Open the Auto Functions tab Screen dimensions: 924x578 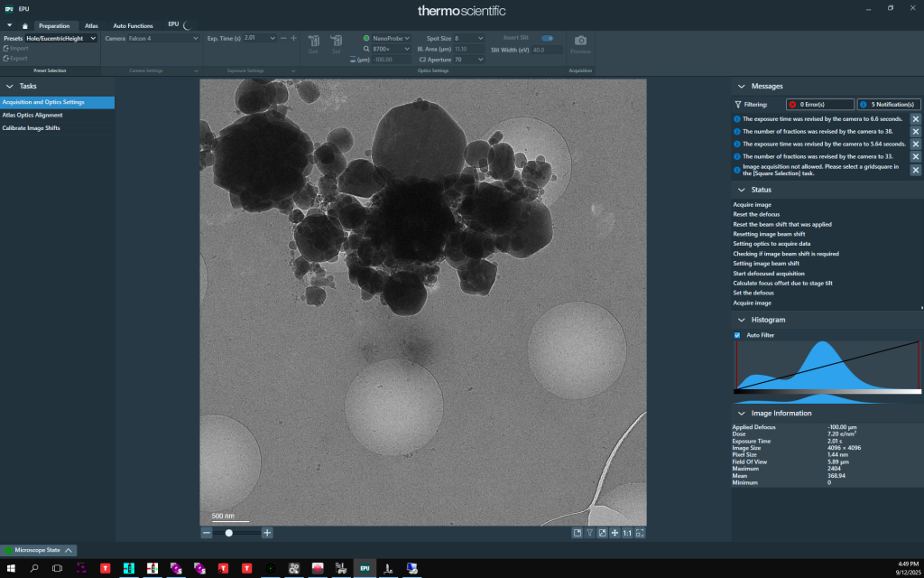(133, 25)
